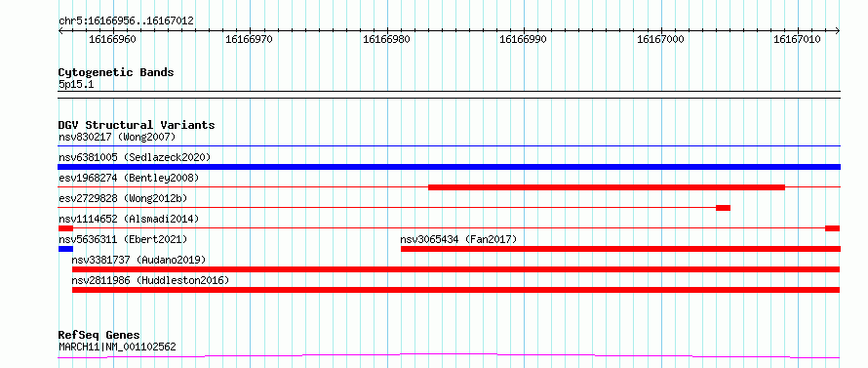
Task: Click the nsv2811986 (Huddleston2016) red bar
Action: coord(456,290)
